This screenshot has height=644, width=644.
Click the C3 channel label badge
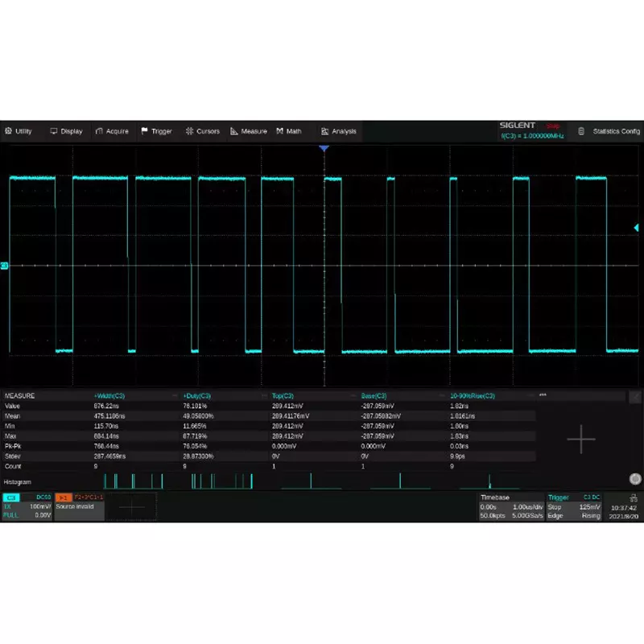pos(10,497)
